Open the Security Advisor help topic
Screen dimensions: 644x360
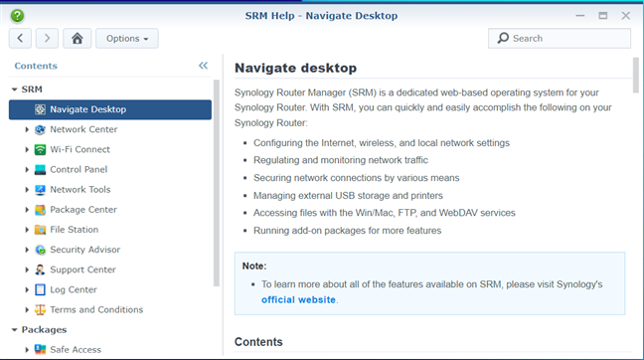[85, 250]
